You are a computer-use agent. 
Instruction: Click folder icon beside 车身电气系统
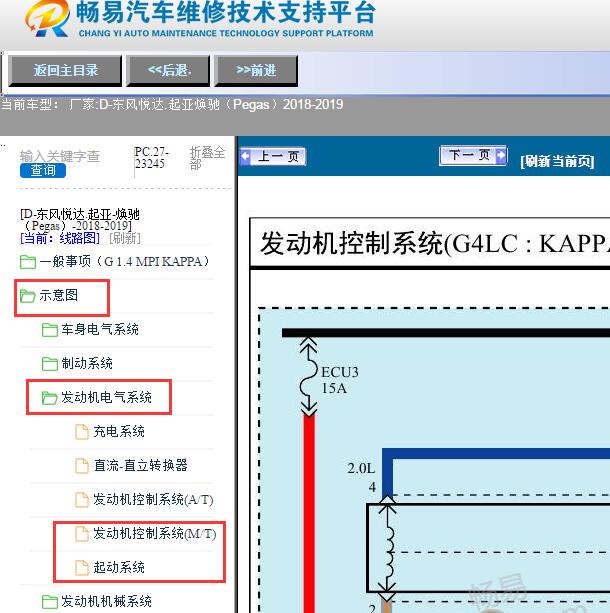[50, 330]
